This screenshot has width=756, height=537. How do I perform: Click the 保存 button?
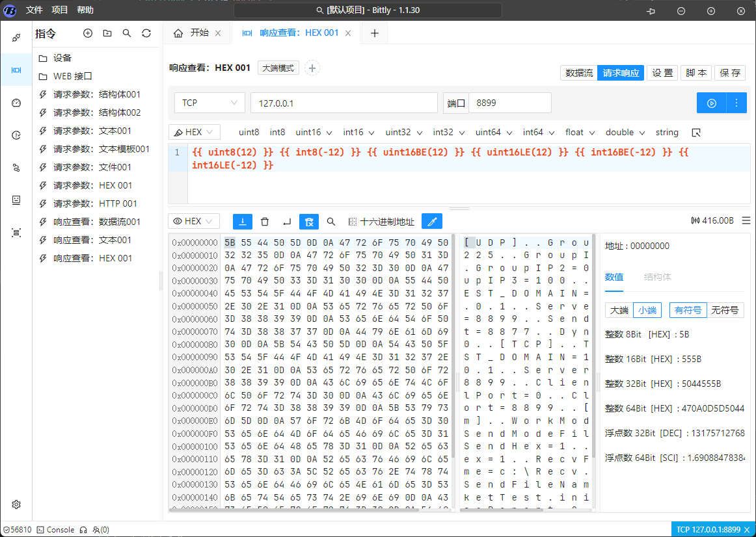tap(730, 73)
